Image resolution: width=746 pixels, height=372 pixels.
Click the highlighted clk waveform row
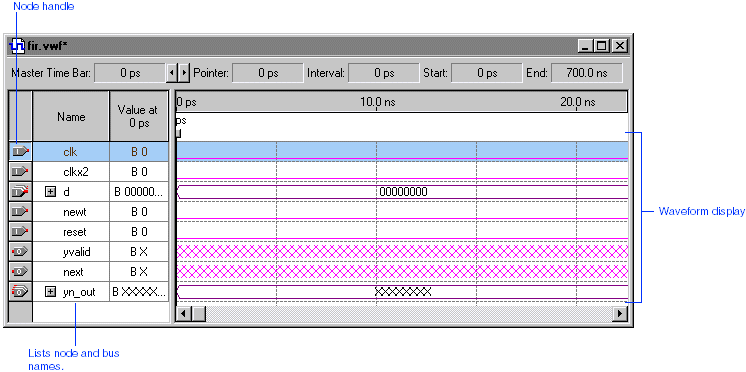pyautogui.click(x=402, y=151)
